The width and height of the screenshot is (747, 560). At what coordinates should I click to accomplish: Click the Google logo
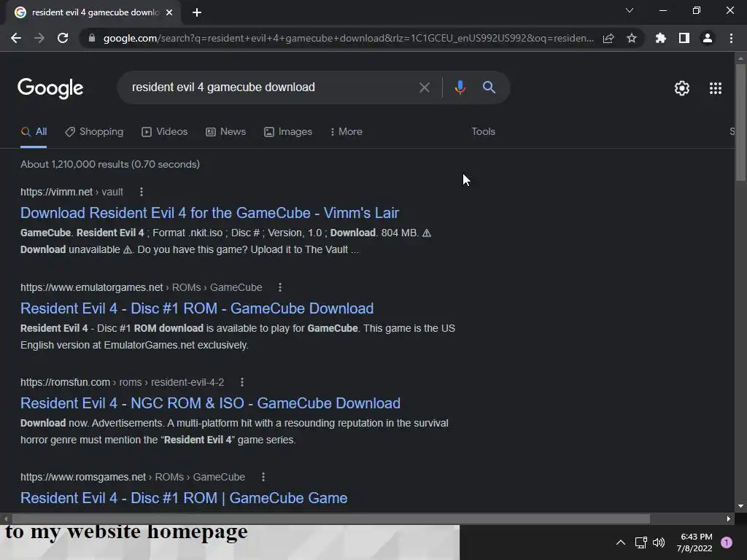pyautogui.click(x=50, y=88)
